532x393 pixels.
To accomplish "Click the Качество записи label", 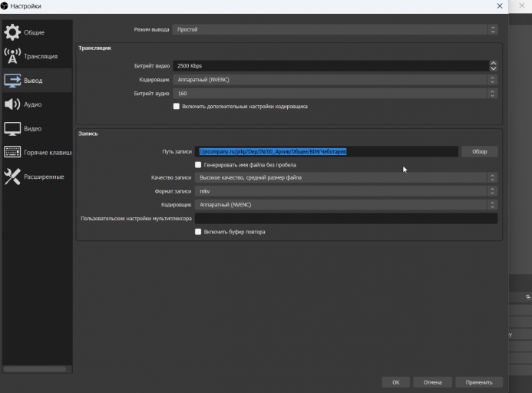I will pyautogui.click(x=171, y=177).
